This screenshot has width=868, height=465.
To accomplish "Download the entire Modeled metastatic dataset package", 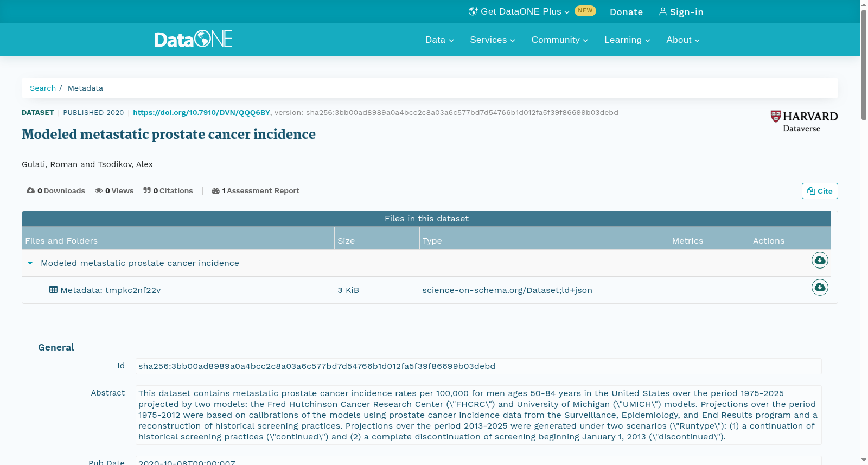I will (x=820, y=260).
